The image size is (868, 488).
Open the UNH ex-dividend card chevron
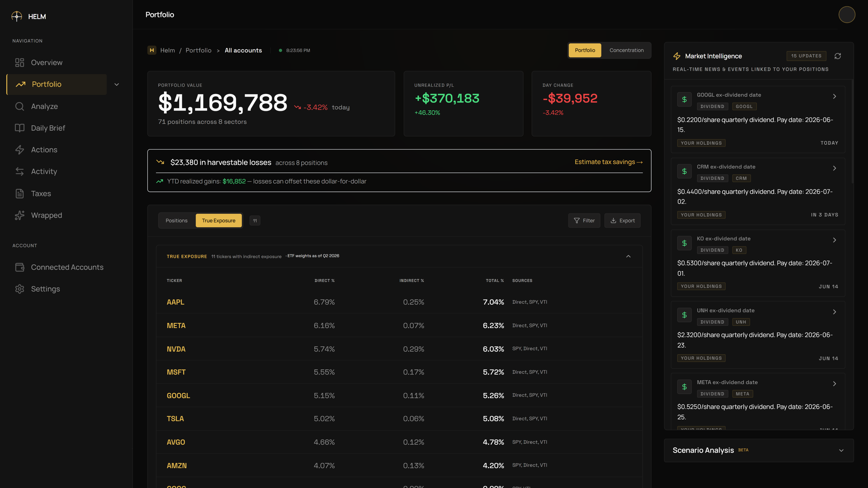coord(835,312)
